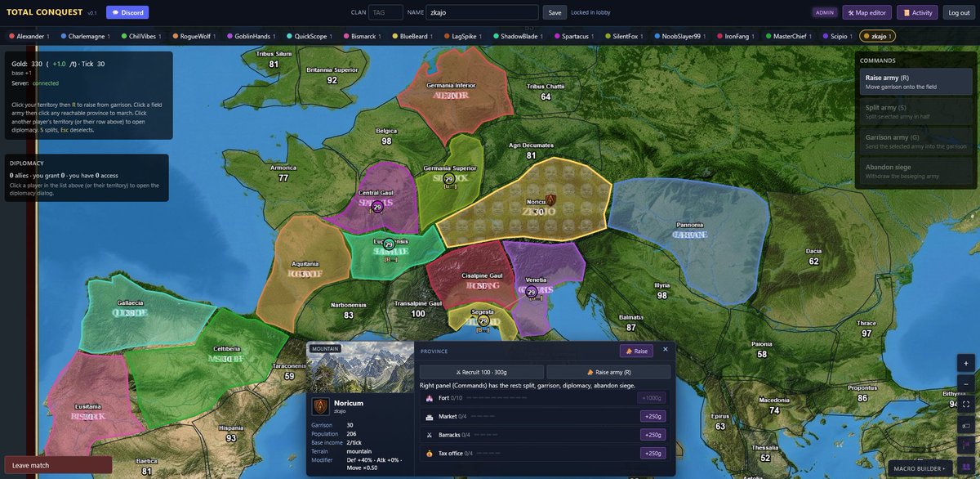Click Raise army (R) in province panel

point(608,372)
